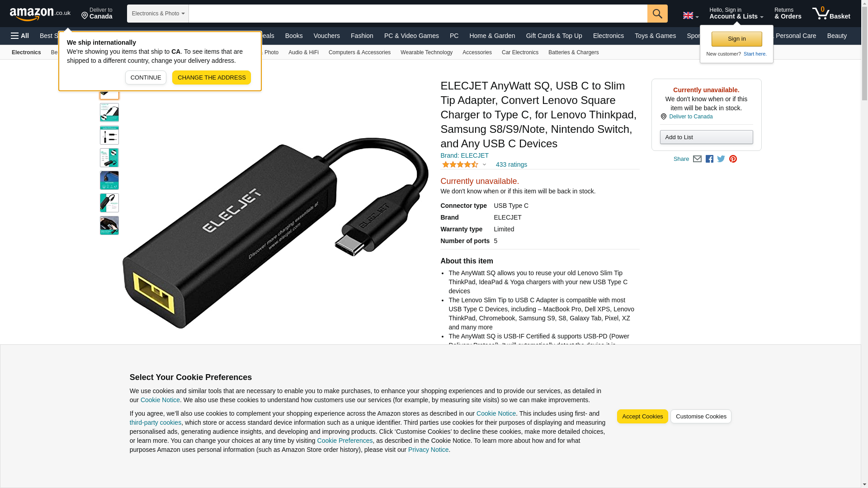Image resolution: width=868 pixels, height=488 pixels.
Task: Expand Electronics & Photo search category dropdown
Action: pyautogui.click(x=158, y=14)
